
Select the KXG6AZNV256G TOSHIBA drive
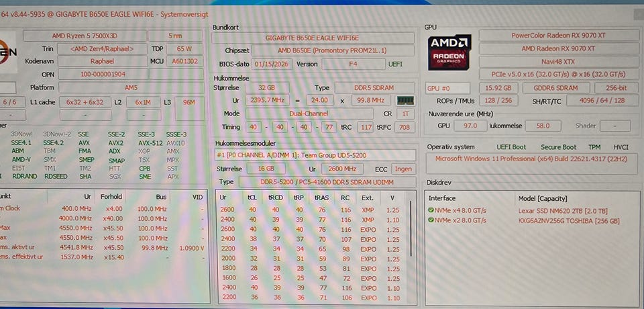tap(568, 221)
